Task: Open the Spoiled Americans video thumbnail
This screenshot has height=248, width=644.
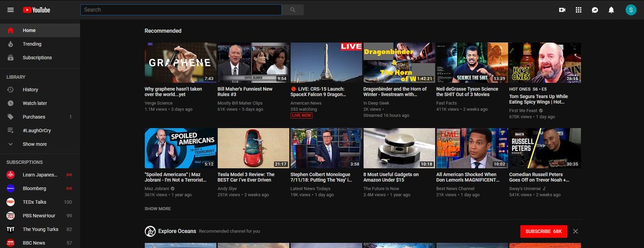Action: pos(181,148)
